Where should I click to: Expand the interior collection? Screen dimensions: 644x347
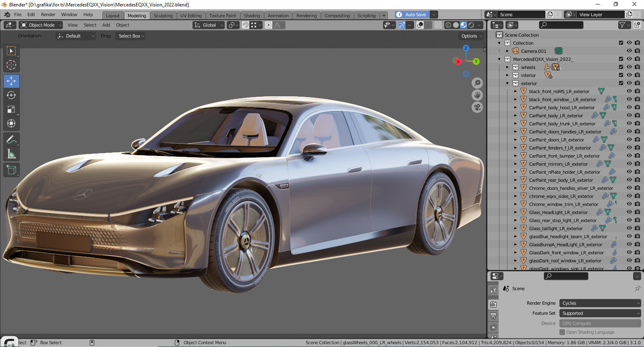point(507,75)
